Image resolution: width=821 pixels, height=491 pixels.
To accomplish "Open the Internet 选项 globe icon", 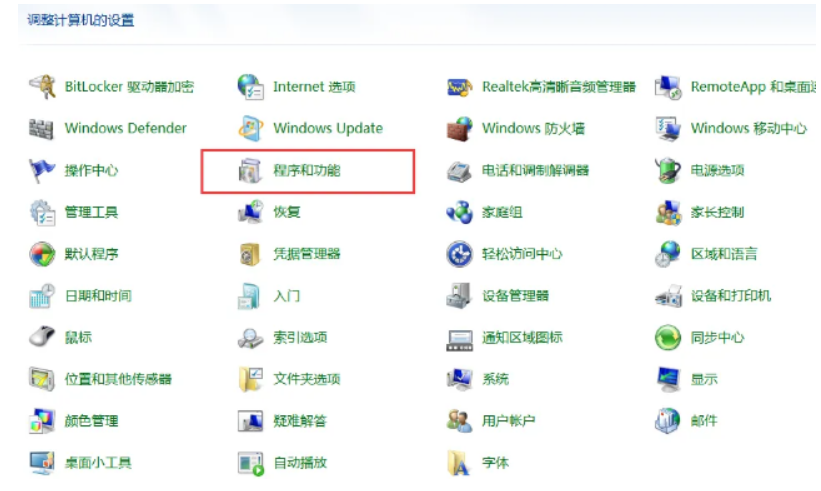I will 250,86.
